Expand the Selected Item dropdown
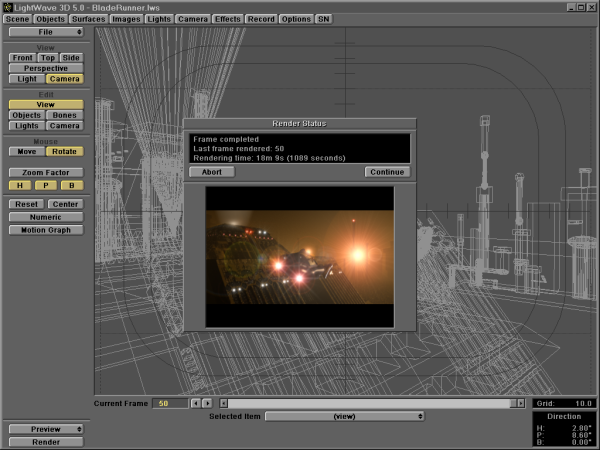Viewport: 600px width, 450px height. [344, 416]
